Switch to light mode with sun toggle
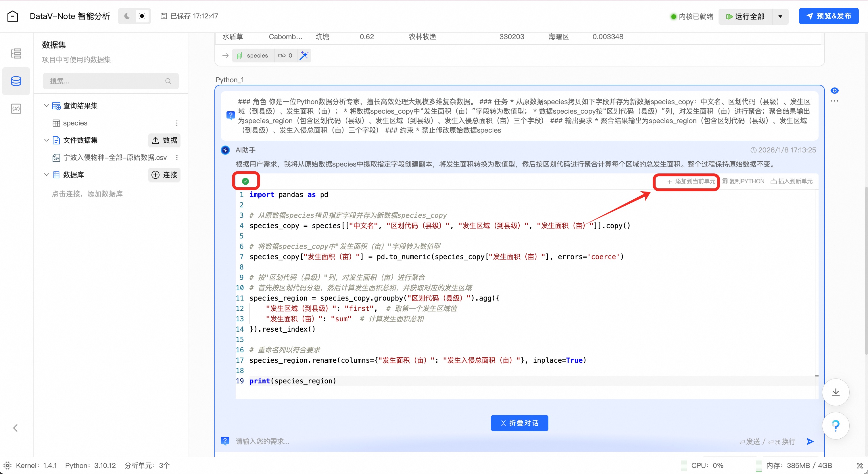Image resolution: width=868 pixels, height=474 pixels. 142,16
